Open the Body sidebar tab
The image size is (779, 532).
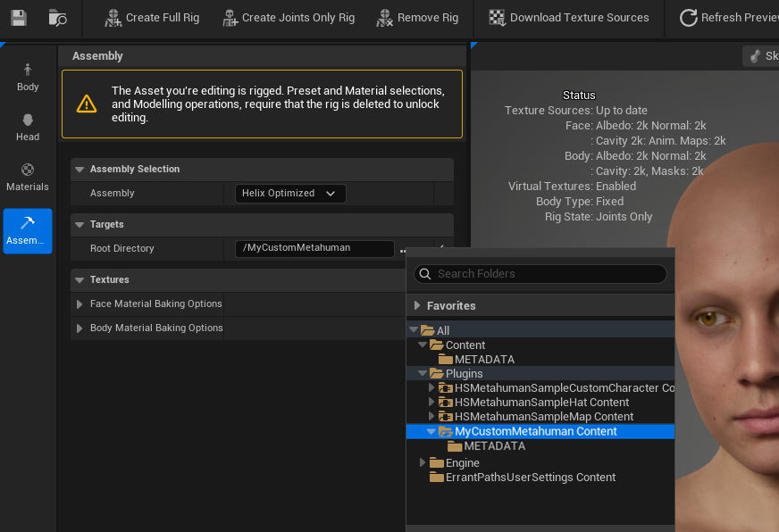[28, 77]
